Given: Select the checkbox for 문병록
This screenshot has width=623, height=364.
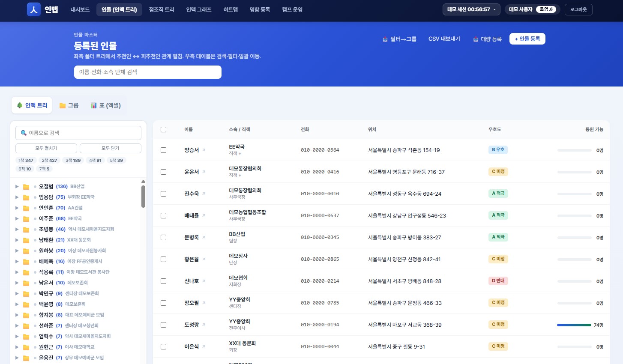Looking at the screenshot, I should pyautogui.click(x=163, y=237).
